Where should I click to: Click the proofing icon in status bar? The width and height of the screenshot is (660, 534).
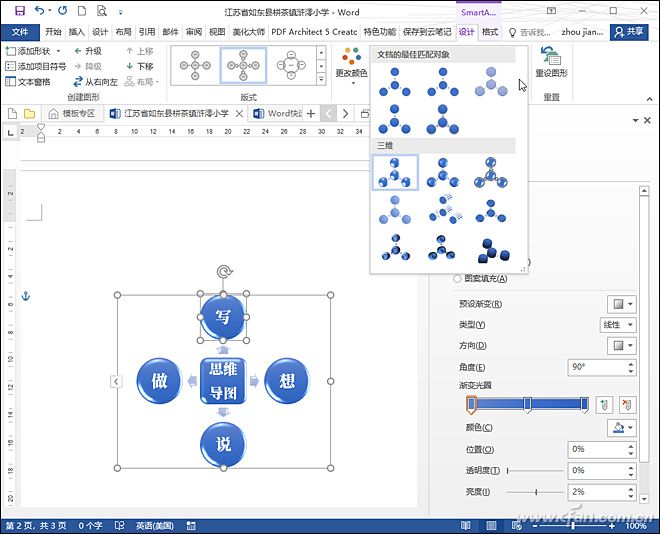point(120,526)
